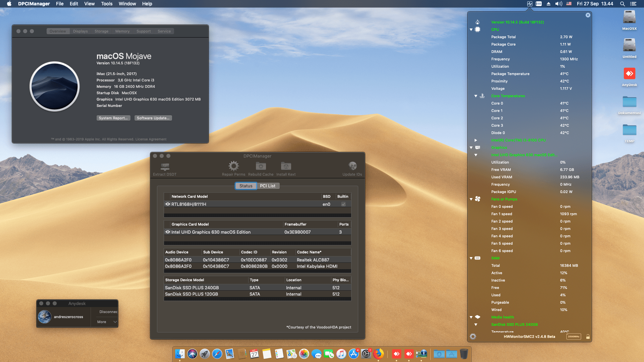Collapse the Media health section
The image size is (644, 362).
(x=471, y=317)
